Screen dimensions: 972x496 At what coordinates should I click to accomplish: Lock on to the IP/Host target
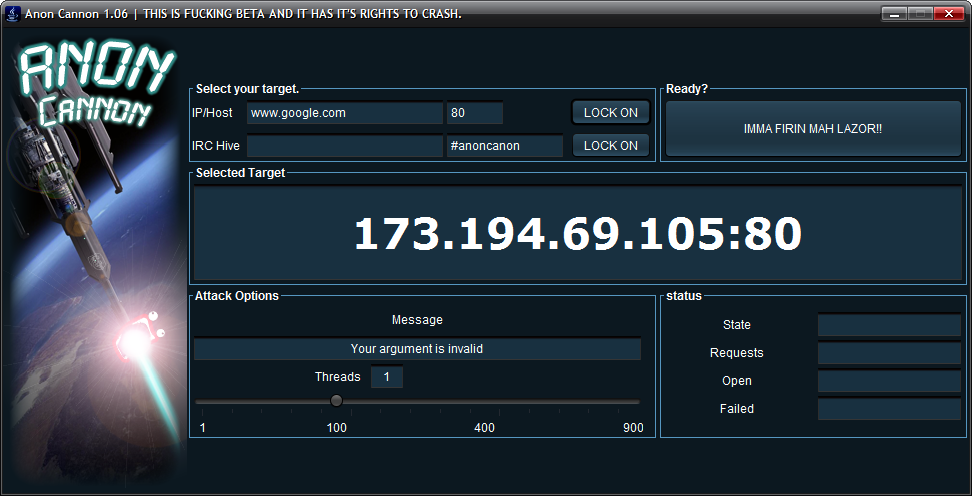pos(611,113)
